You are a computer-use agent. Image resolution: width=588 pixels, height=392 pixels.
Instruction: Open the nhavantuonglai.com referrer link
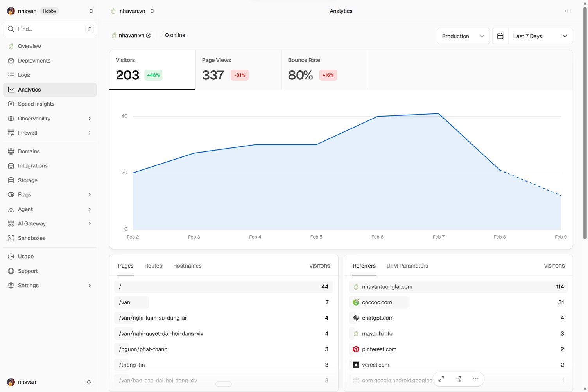[387, 286]
